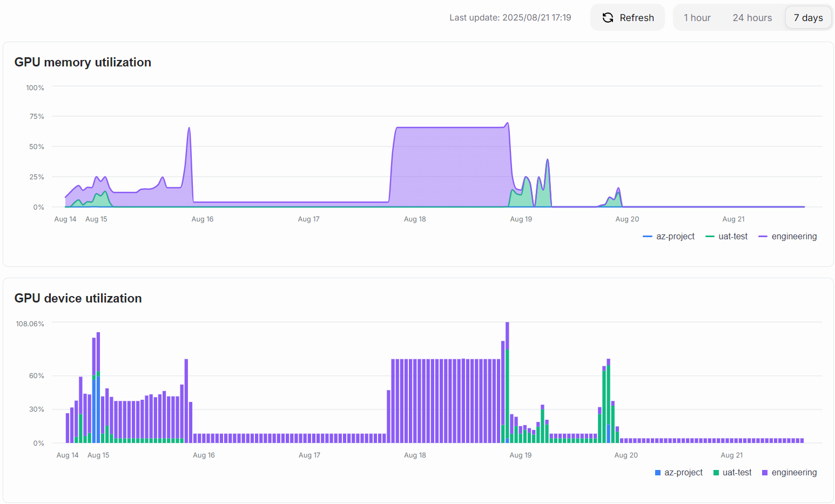Screen dimensions: 835x504
Task: Click the circular refresh arrows icon
Action: point(608,17)
